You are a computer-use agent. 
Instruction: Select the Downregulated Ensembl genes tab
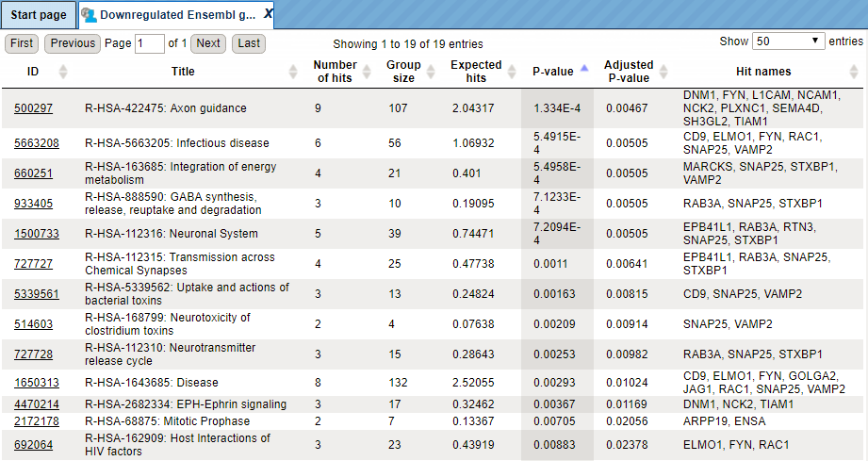click(176, 15)
